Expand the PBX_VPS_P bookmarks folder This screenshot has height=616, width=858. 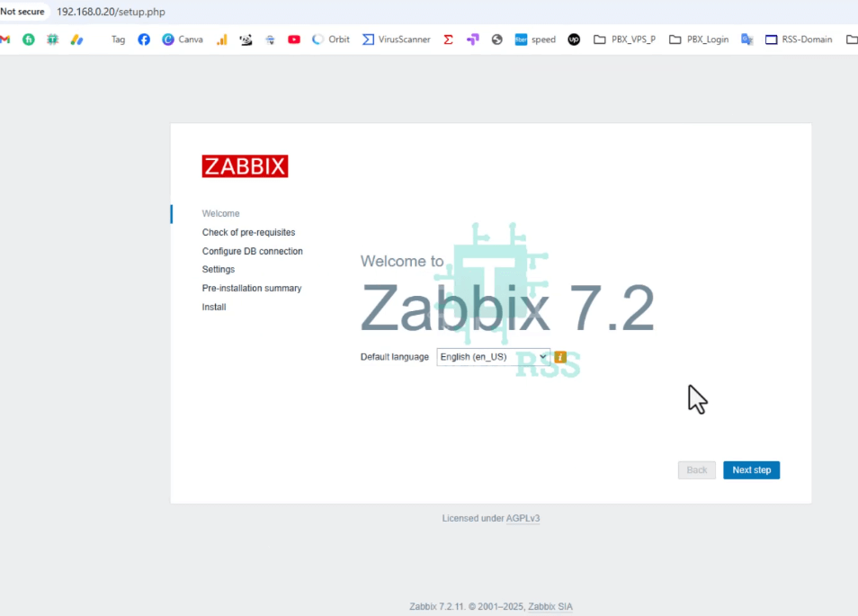click(625, 39)
